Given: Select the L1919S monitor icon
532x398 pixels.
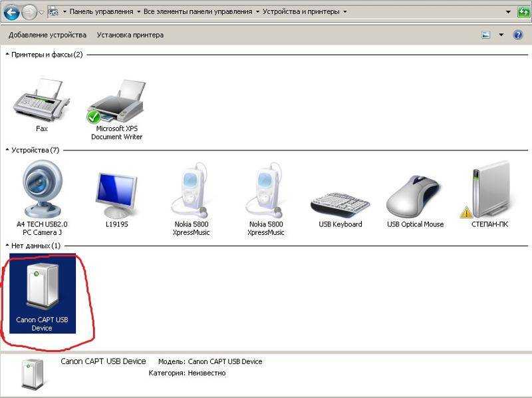Looking at the screenshot, I should pyautogui.click(x=117, y=200).
